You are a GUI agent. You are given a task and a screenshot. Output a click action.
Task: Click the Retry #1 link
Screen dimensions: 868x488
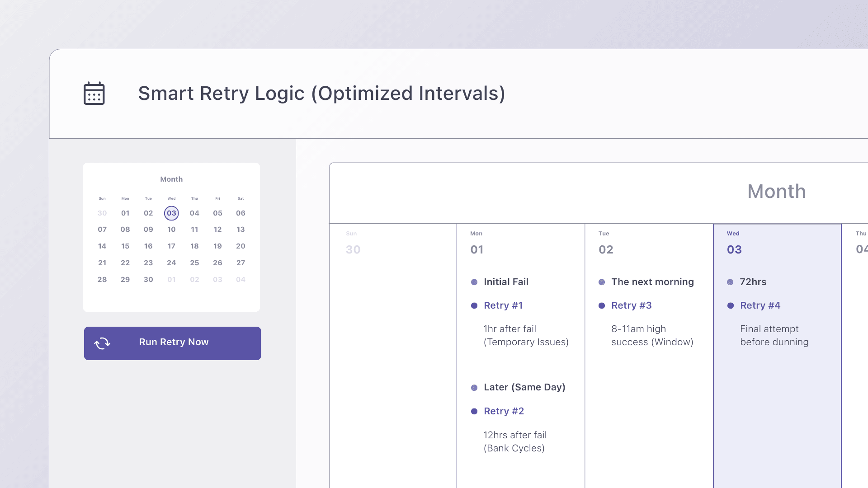coord(503,305)
